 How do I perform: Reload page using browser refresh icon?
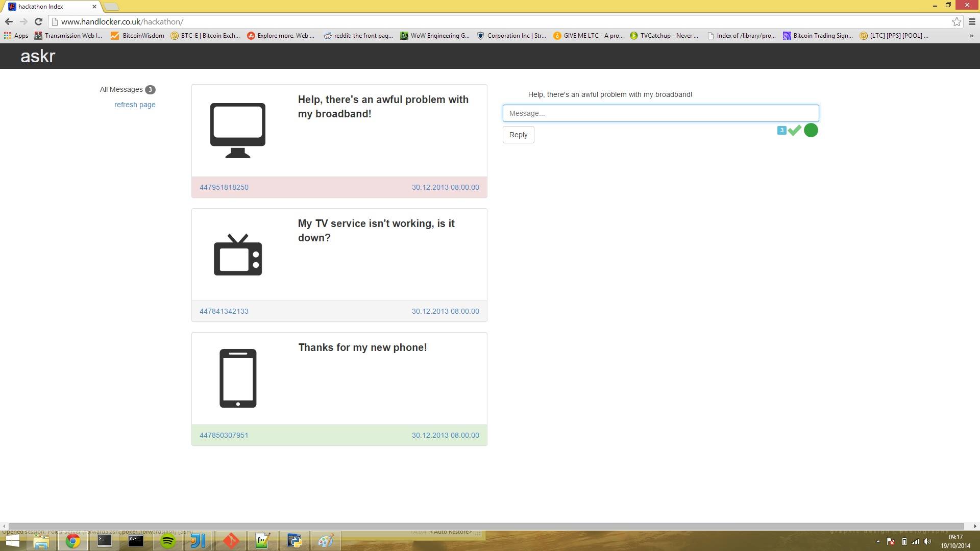(x=38, y=21)
